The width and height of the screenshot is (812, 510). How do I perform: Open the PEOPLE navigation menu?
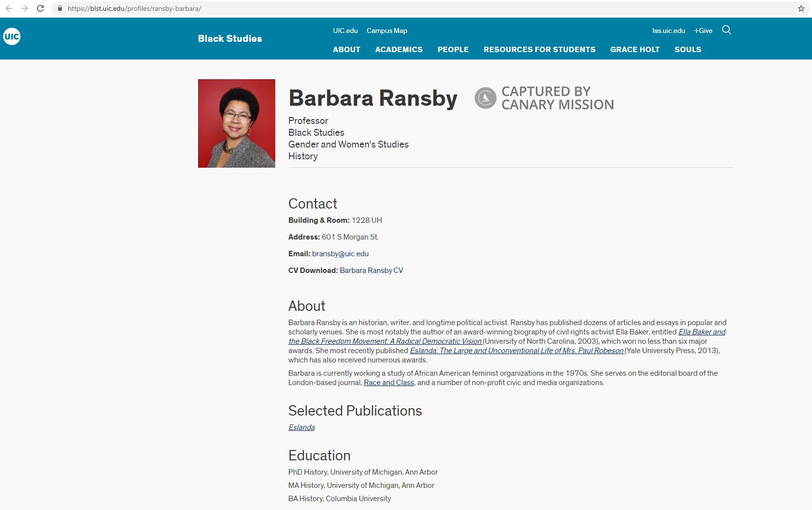point(453,49)
